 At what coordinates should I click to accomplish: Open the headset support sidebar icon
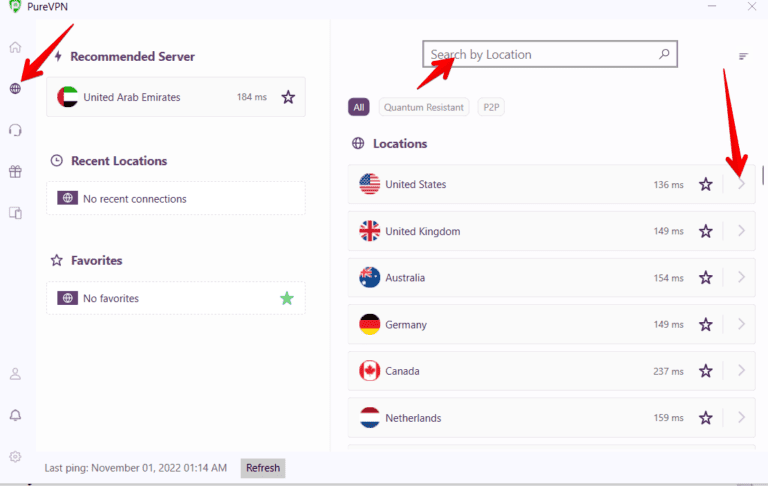(x=15, y=130)
